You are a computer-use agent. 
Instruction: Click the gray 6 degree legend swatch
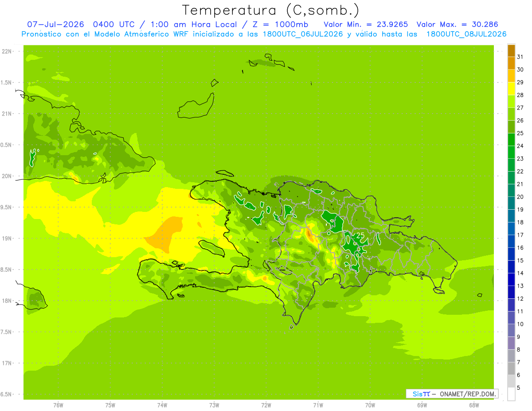tap(511, 369)
